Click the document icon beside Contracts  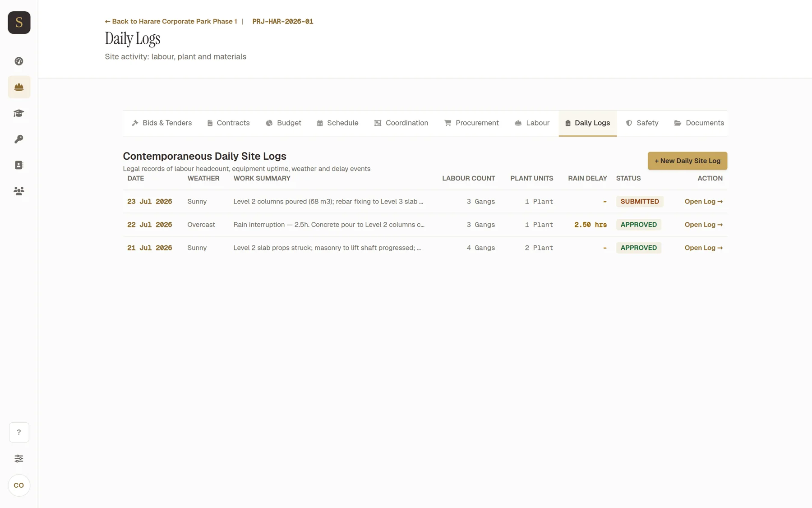[210, 123]
